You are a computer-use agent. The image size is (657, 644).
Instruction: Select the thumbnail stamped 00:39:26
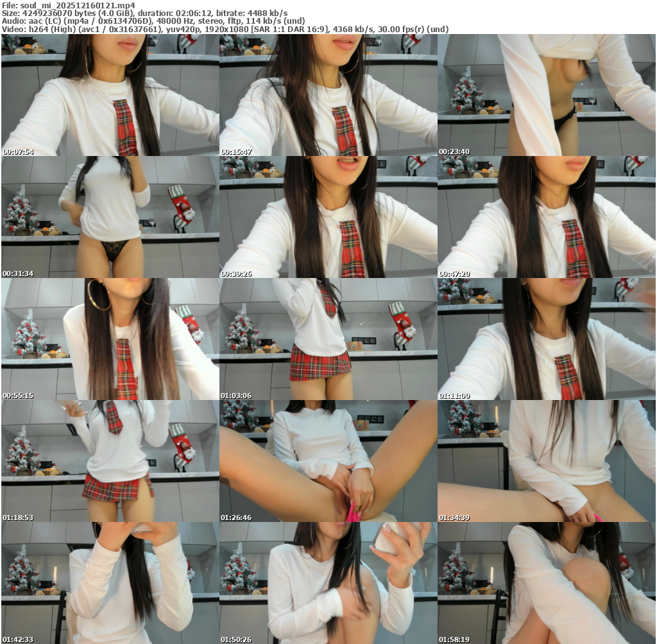328,217
